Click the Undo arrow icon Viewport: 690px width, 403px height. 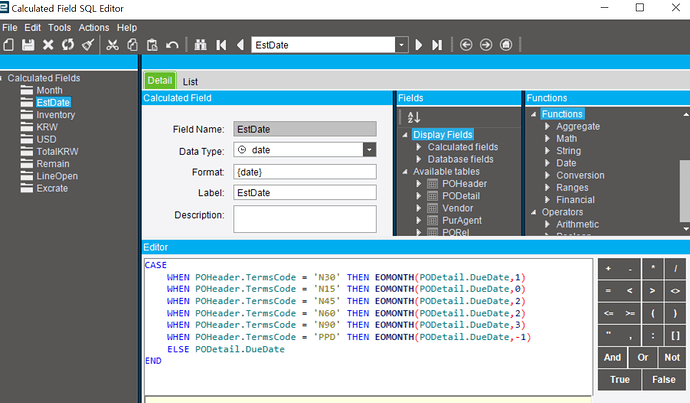[x=172, y=45]
